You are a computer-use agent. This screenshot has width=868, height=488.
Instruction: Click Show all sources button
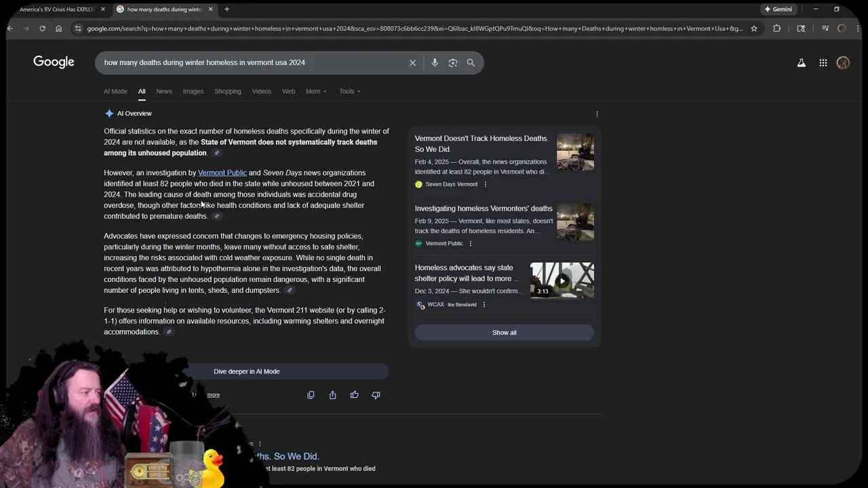[x=505, y=333]
